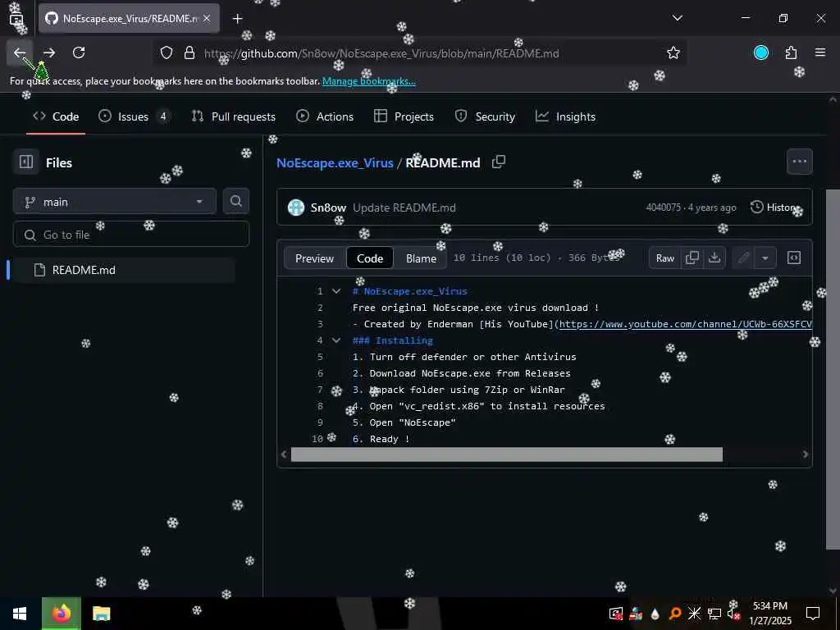Open the Actions tab
Viewport: 840px width, 630px height.
coord(325,116)
